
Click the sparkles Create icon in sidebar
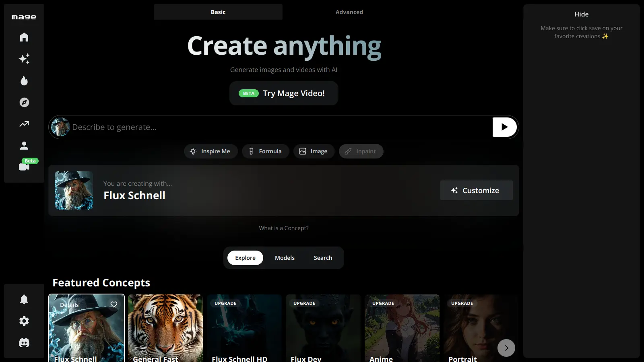(x=24, y=59)
